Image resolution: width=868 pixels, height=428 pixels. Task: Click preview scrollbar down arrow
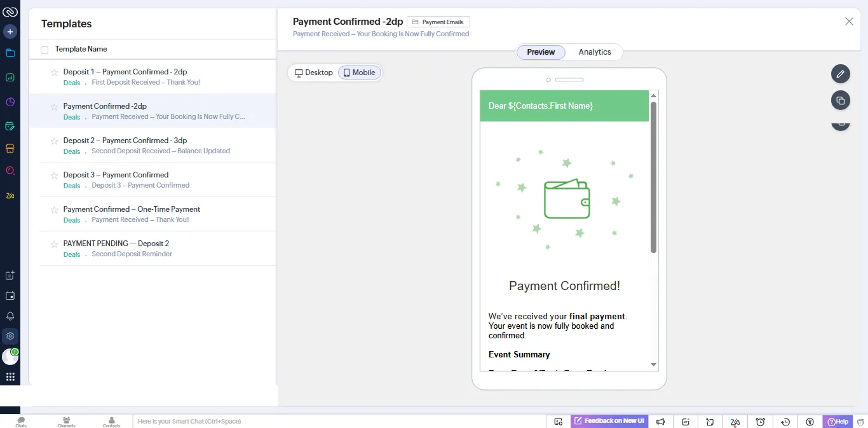point(653,365)
